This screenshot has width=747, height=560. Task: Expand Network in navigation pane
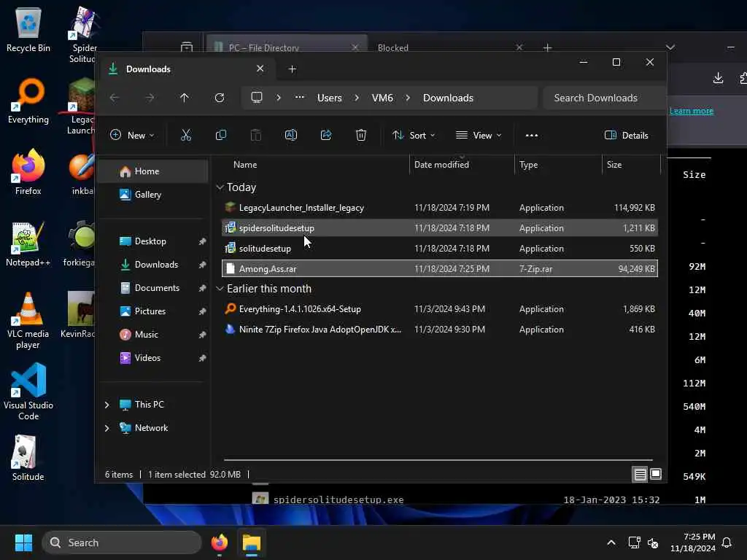coord(107,428)
